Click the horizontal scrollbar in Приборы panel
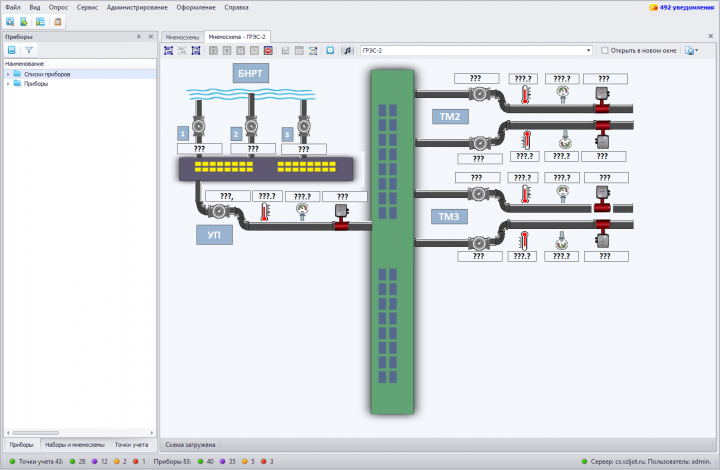The height and width of the screenshot is (470, 720). coord(36,432)
